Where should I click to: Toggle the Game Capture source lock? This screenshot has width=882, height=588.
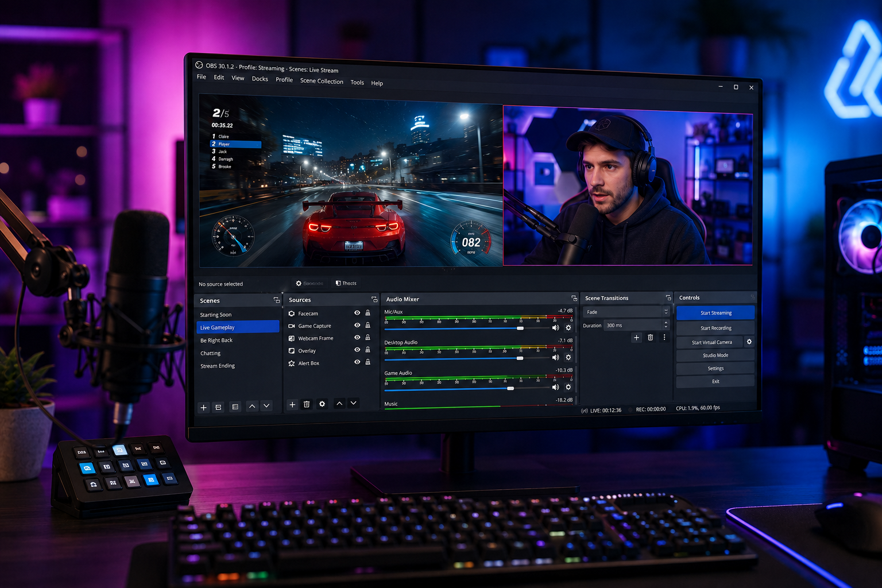pyautogui.click(x=368, y=325)
